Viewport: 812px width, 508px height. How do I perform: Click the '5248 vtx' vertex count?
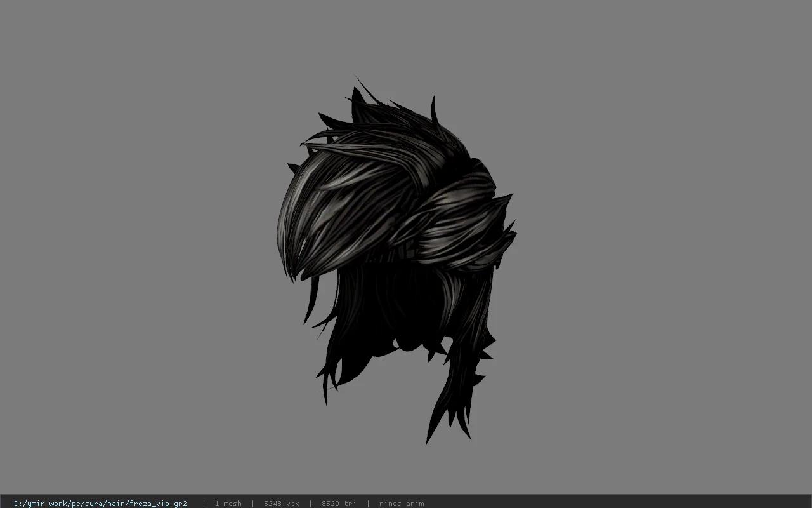pyautogui.click(x=281, y=504)
